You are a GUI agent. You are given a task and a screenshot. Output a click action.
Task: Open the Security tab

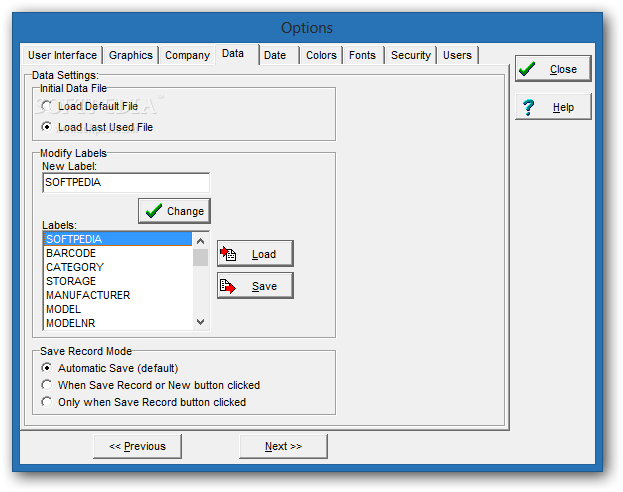(x=411, y=55)
